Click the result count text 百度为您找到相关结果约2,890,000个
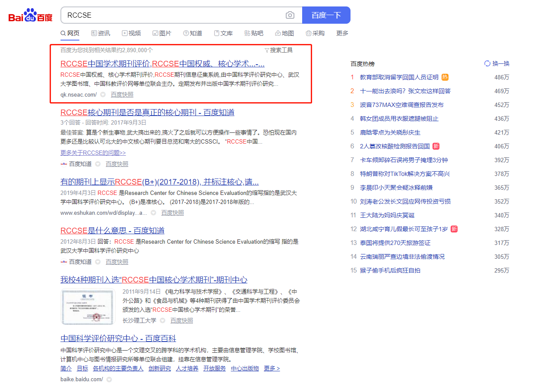Screen dimensions: 540x392 tap(107, 50)
